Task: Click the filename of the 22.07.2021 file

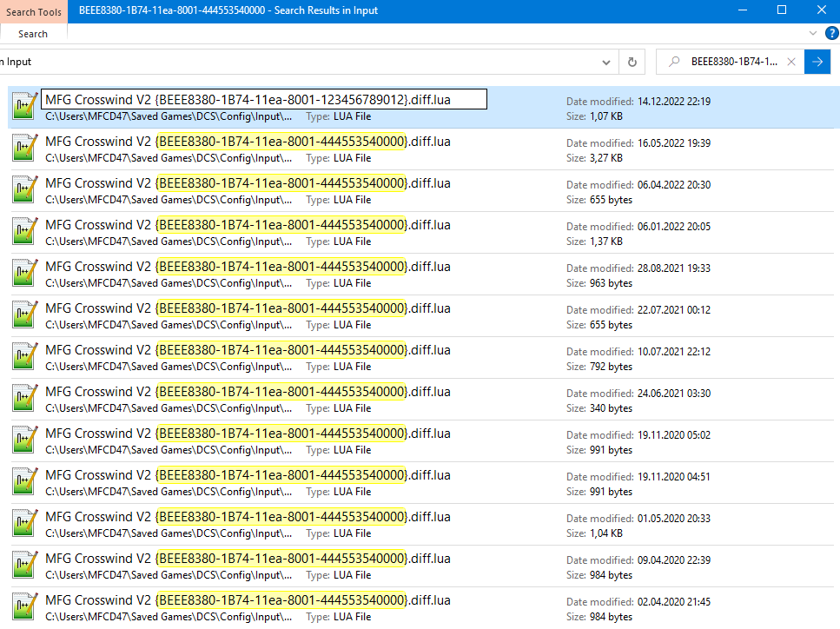Action: point(248,308)
